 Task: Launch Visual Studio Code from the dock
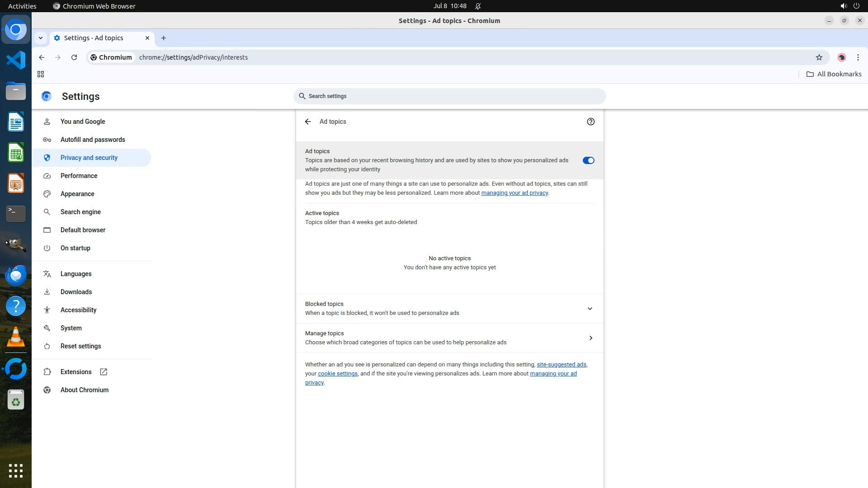(x=16, y=60)
